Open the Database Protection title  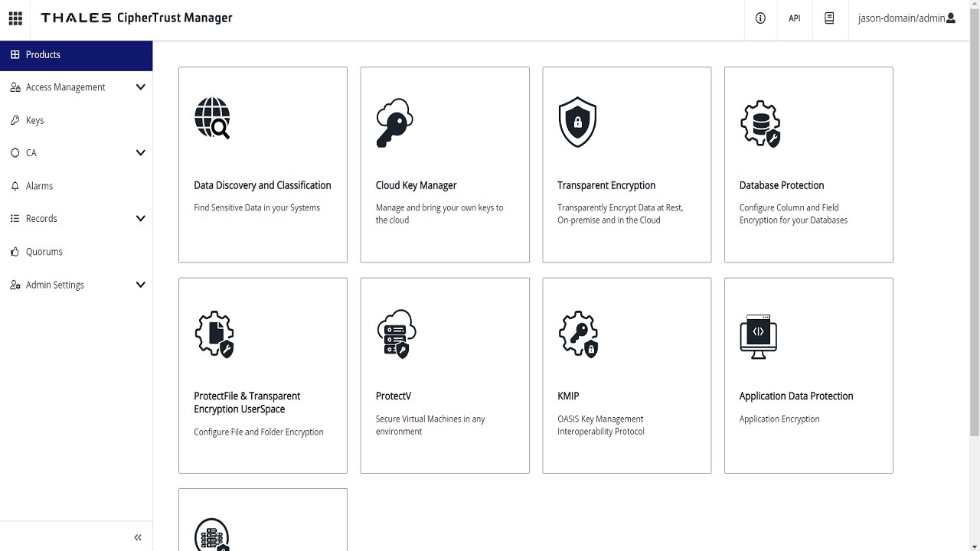[x=782, y=185]
